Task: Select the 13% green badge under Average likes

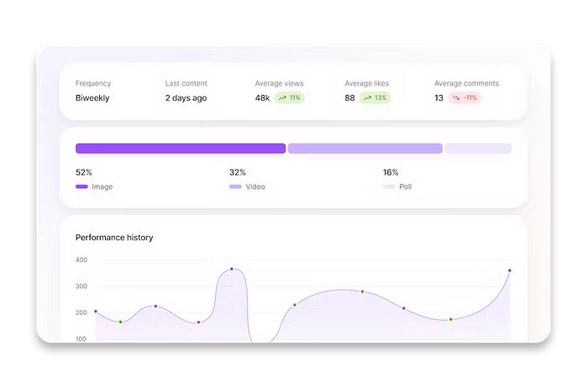Action: pyautogui.click(x=375, y=98)
